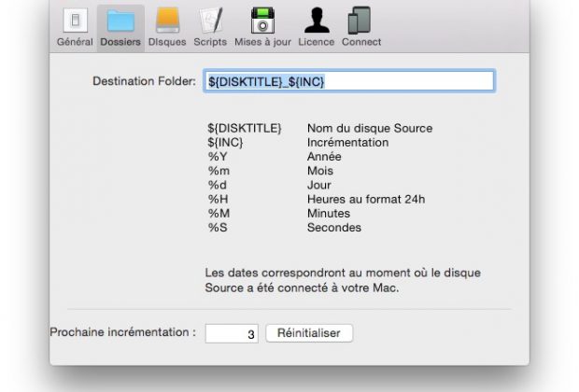This screenshot has width=579, height=392.
Task: Switch to the Scripts tab label
Action: pyautogui.click(x=210, y=42)
